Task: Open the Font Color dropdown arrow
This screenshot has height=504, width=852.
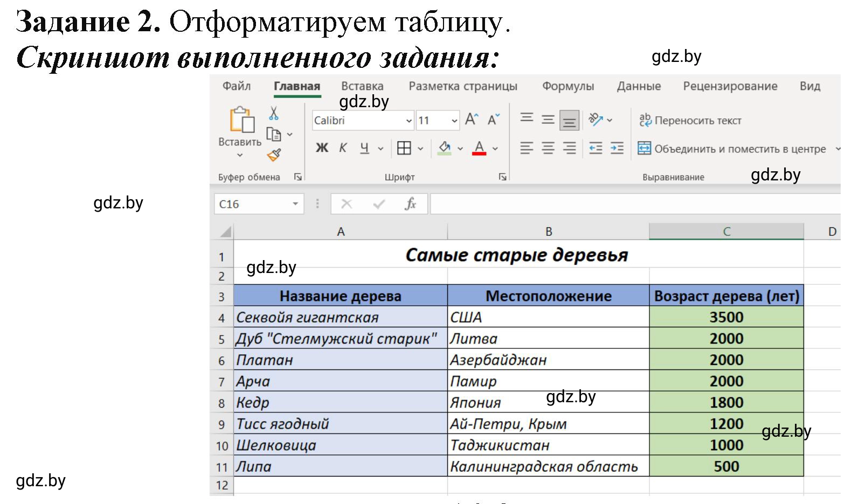Action: [x=495, y=149]
